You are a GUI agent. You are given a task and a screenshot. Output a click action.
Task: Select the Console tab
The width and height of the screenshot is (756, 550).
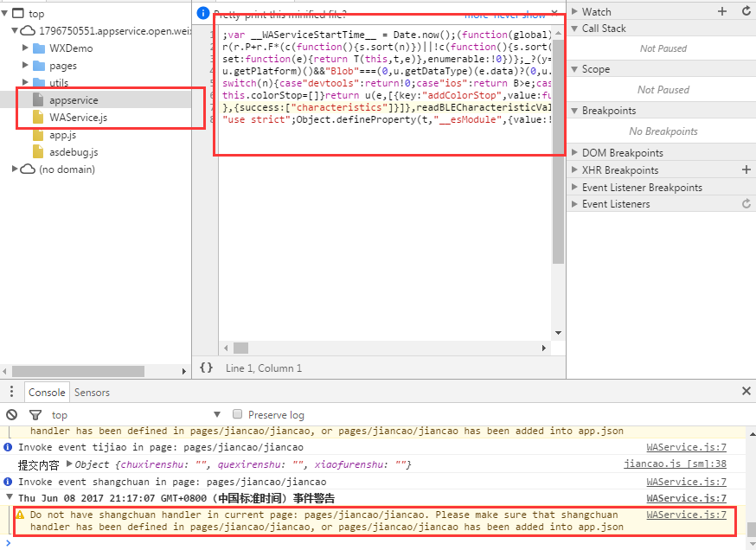(47, 393)
